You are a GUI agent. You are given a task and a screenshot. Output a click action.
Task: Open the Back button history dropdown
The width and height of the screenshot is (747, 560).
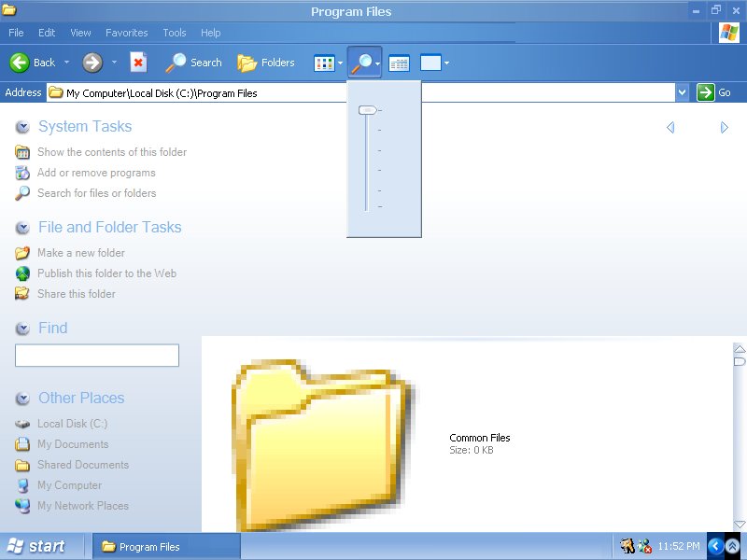pos(66,63)
